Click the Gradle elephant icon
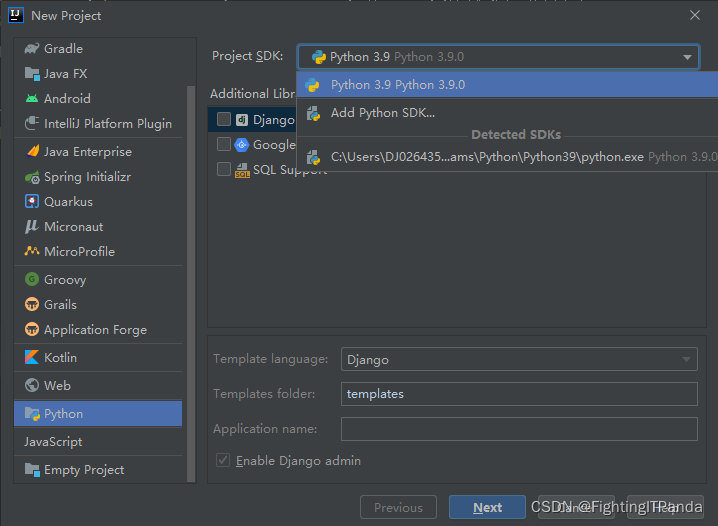The image size is (718, 526). (x=32, y=49)
